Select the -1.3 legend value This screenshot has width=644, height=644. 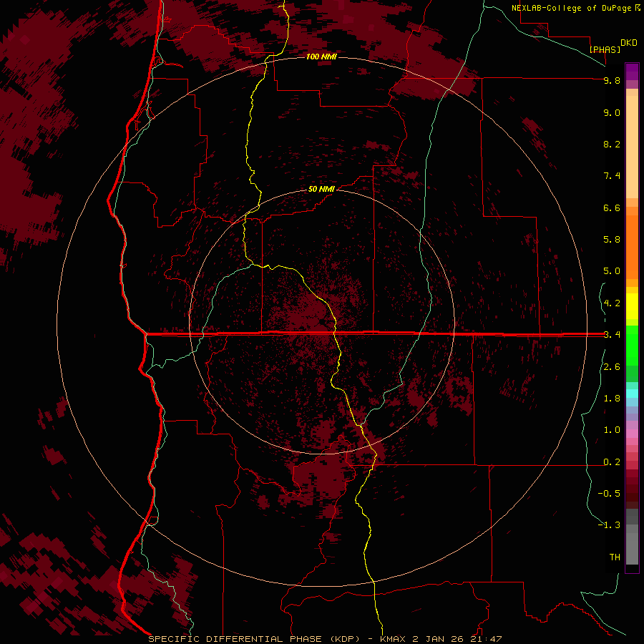click(x=609, y=525)
